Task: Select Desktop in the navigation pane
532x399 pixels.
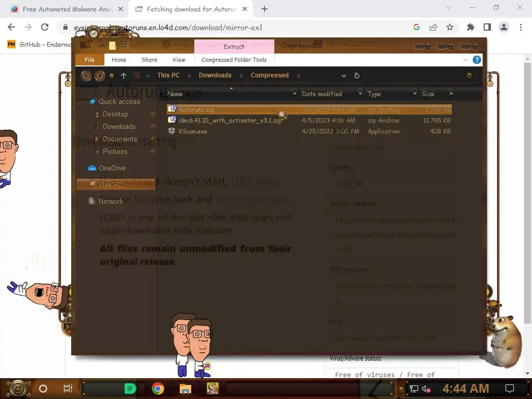Action: [x=115, y=114]
